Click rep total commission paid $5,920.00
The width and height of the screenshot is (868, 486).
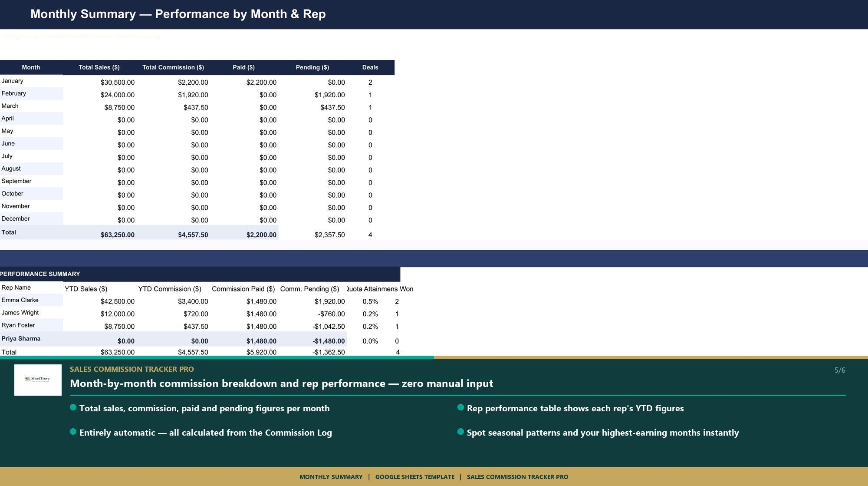[x=261, y=352]
